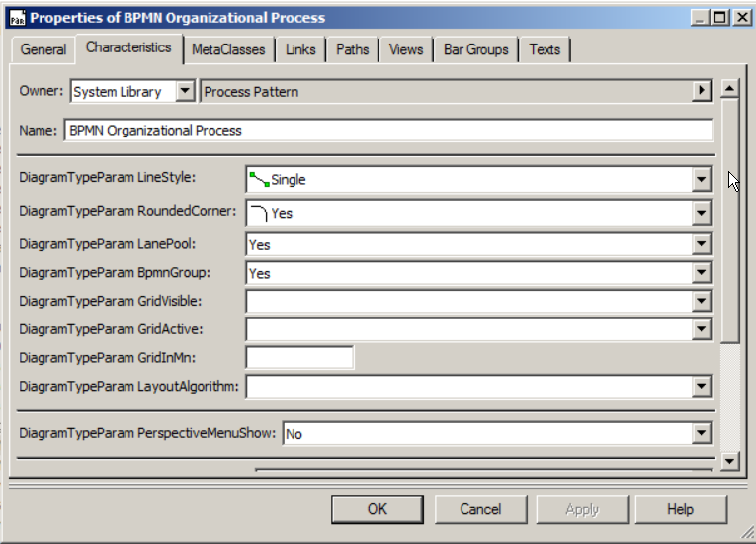Click the Cancel button
Viewport: 756px width, 544px height.
(480, 509)
